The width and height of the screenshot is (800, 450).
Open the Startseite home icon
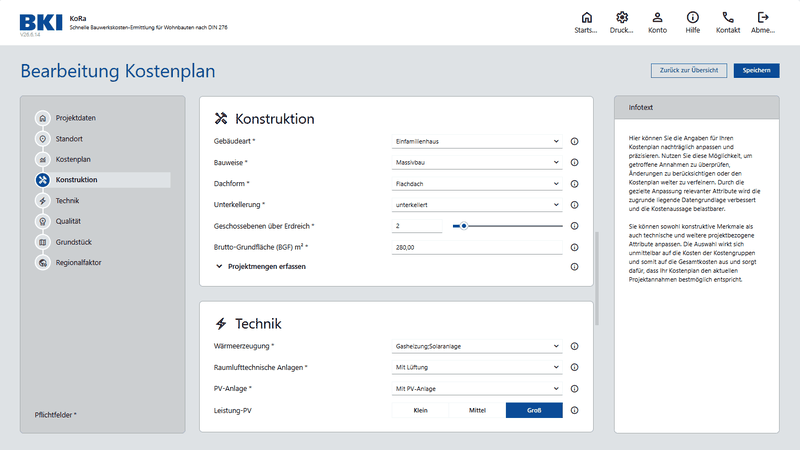(586, 18)
